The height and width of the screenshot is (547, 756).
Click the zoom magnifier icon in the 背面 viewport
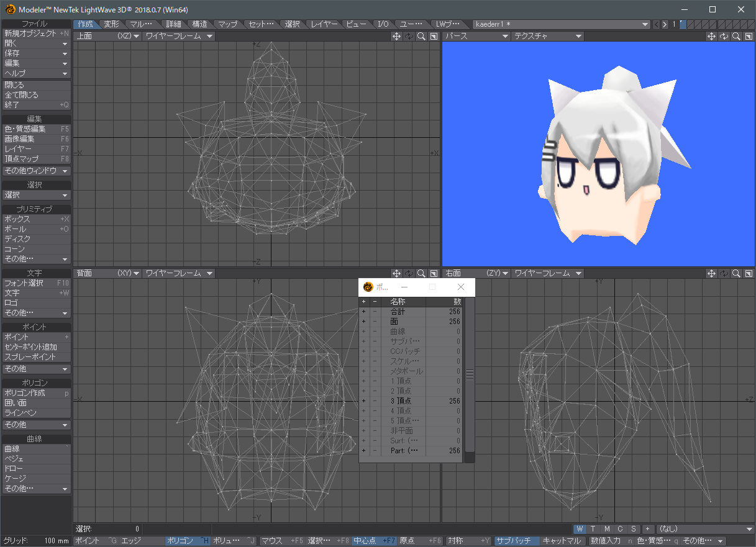click(421, 273)
